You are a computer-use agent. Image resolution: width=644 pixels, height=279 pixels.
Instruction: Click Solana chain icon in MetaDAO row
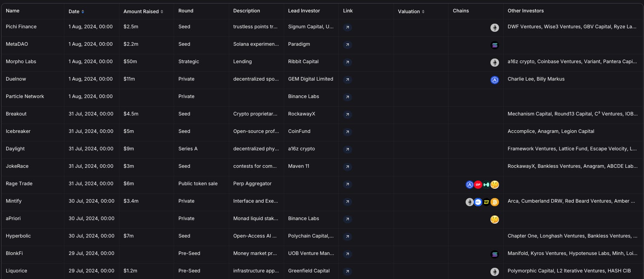click(495, 45)
